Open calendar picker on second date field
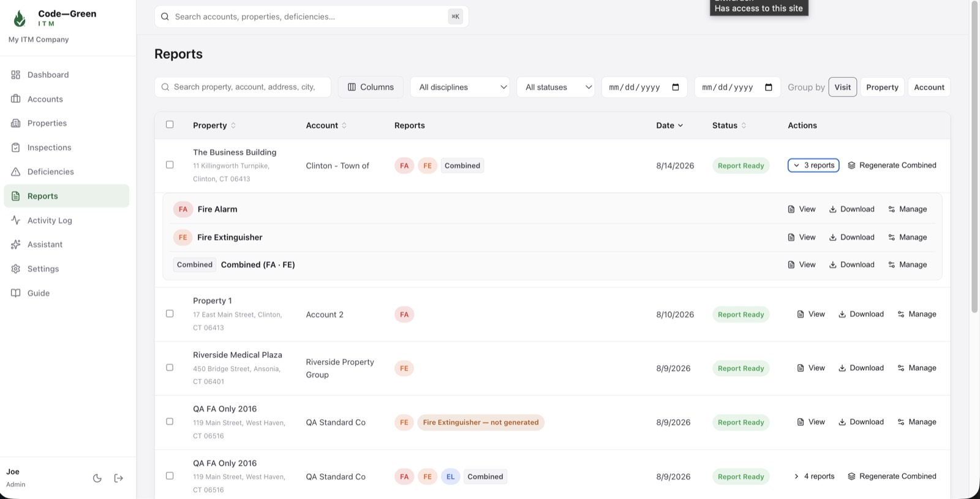Viewport: 980px width, 499px height. point(769,87)
